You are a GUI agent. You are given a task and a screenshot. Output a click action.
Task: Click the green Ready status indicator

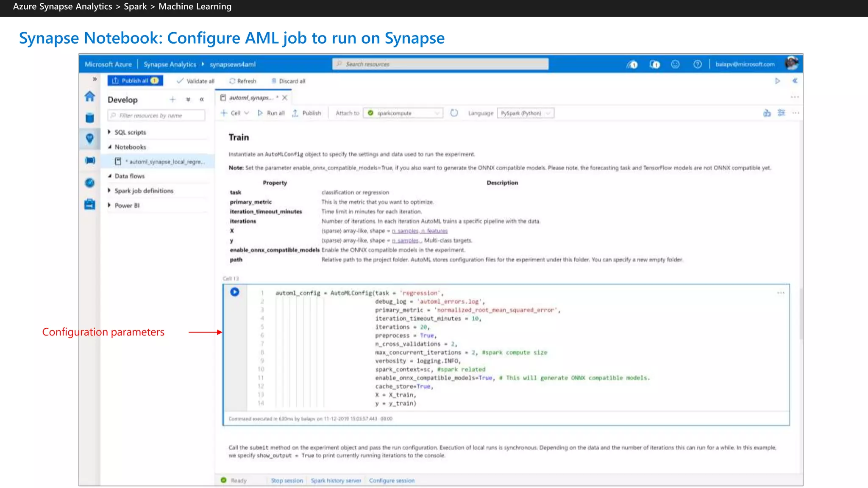(224, 480)
